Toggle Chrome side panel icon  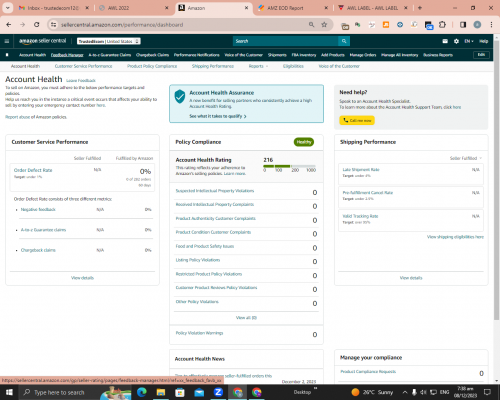coord(463,25)
